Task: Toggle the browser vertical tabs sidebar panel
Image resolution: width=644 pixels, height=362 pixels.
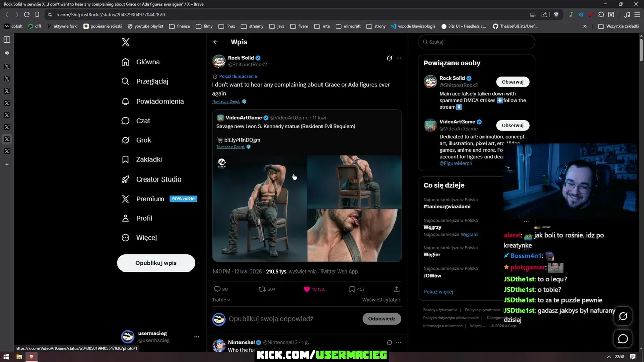Action: [x=7, y=40]
